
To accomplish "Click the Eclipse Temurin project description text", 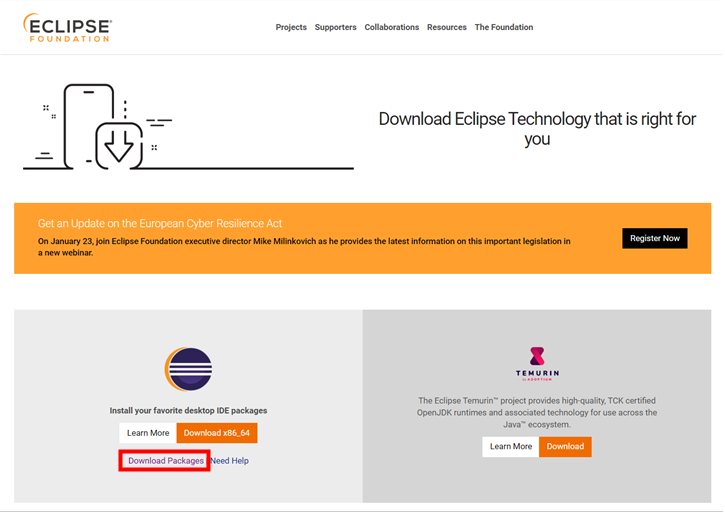I will coord(537,412).
